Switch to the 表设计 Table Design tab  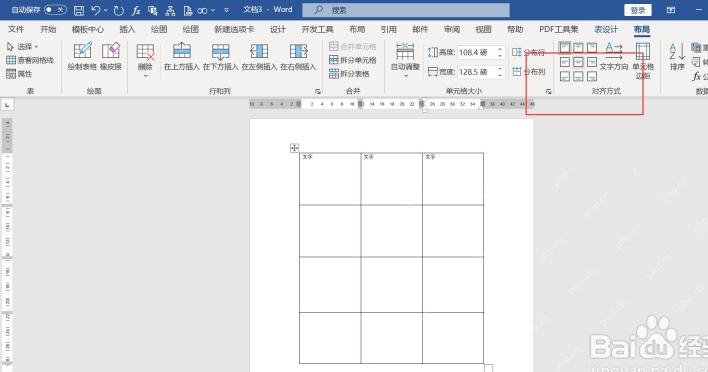606,29
